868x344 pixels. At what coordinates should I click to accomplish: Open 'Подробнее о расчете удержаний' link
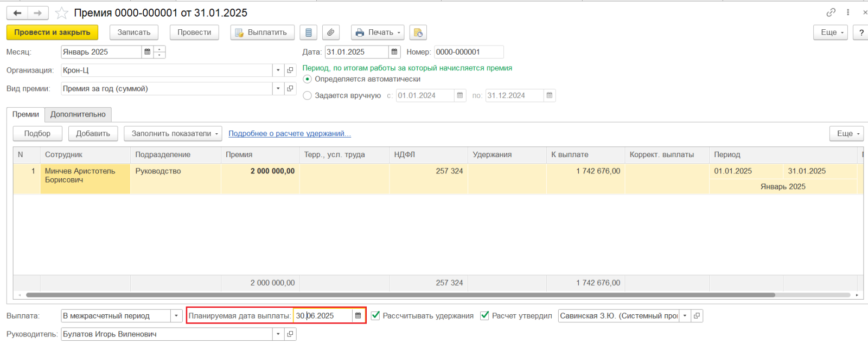pyautogui.click(x=289, y=134)
